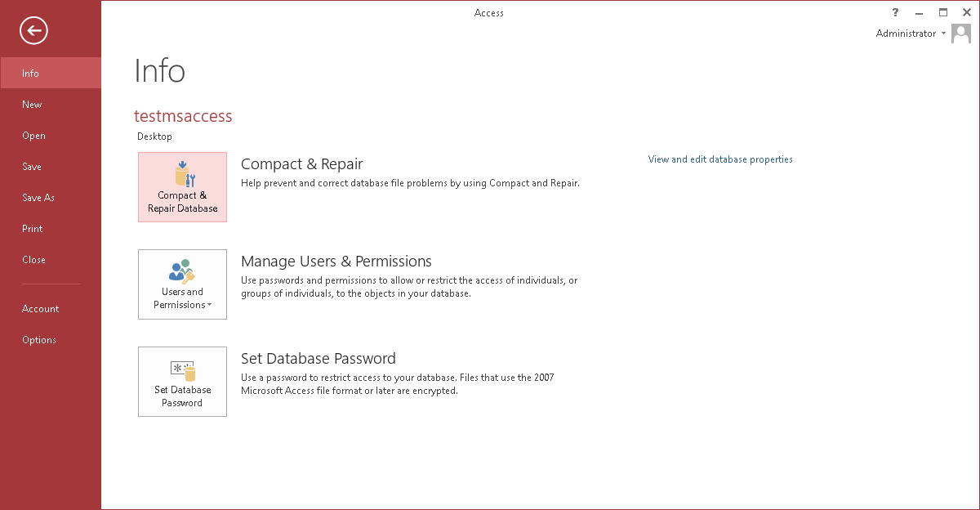Click the back arrow circle icon
This screenshot has width=980, height=510.
[x=34, y=31]
